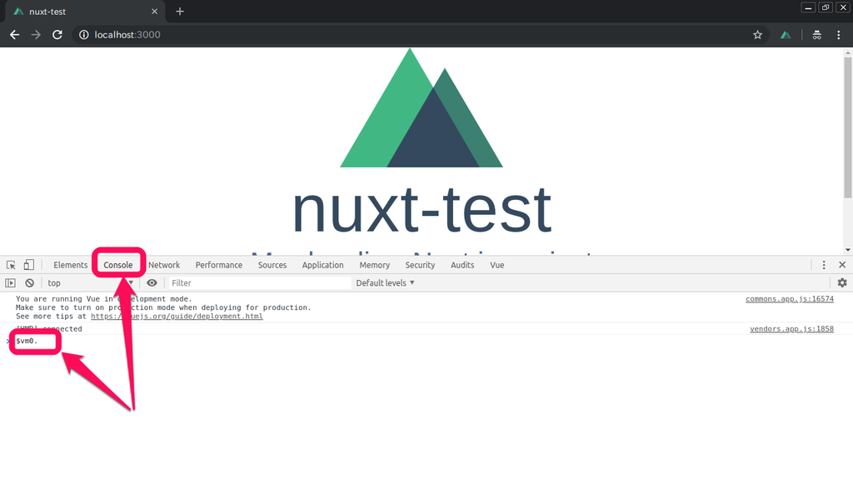Show the console sidebar
853x504 pixels.
[10, 283]
